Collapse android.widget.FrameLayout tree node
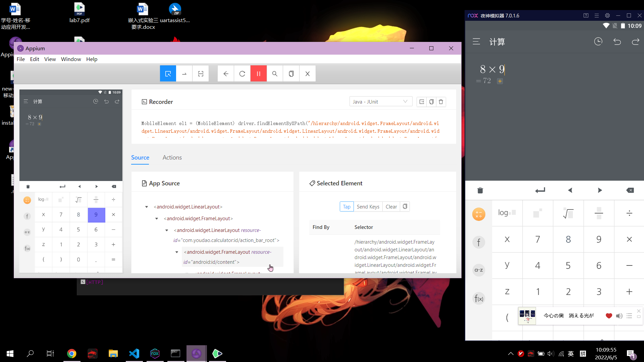644x362 pixels. pyautogui.click(x=157, y=219)
